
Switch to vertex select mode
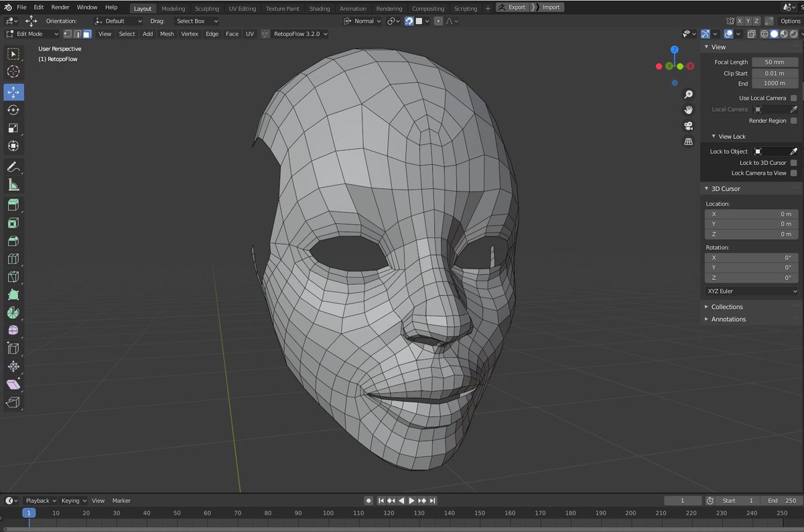point(68,34)
